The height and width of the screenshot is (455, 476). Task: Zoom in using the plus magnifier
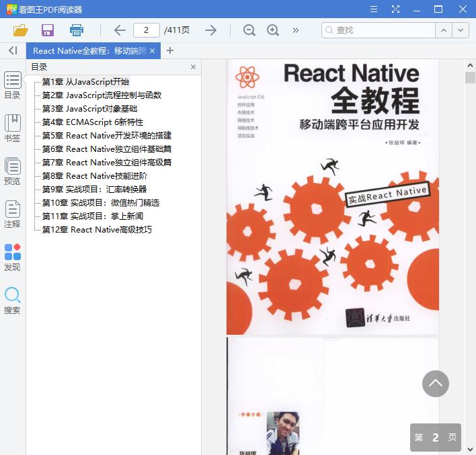[272, 30]
